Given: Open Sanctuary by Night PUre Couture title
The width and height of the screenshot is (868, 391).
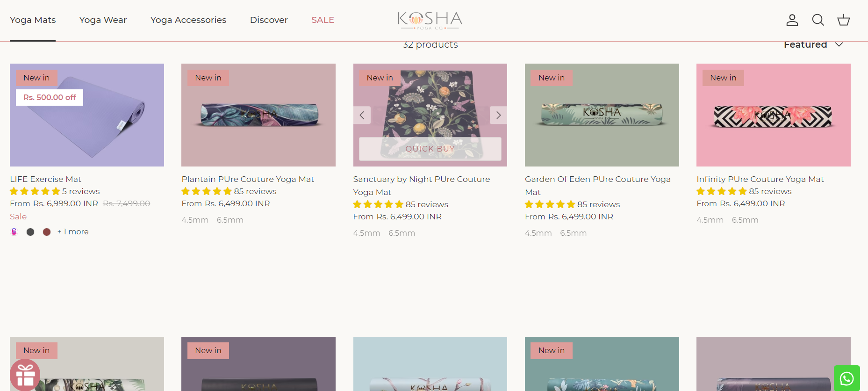Looking at the screenshot, I should [x=422, y=186].
